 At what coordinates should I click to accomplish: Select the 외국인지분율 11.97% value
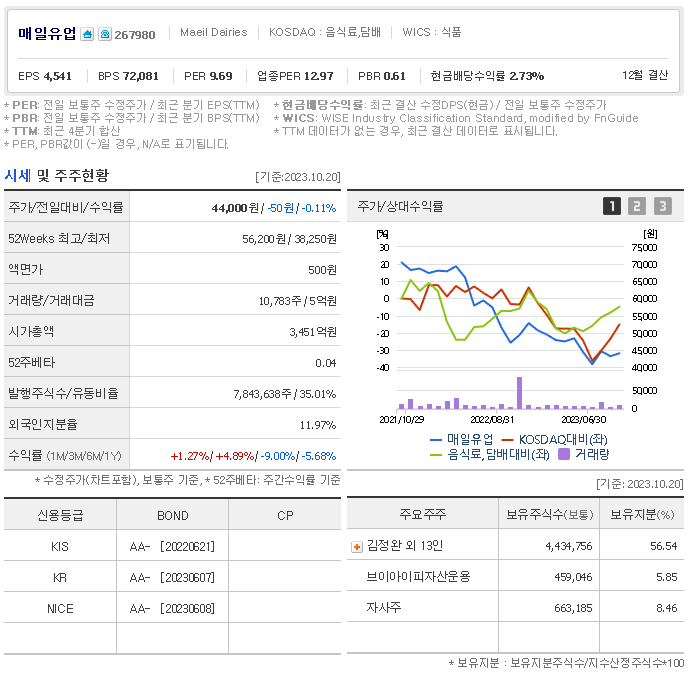click(x=318, y=425)
